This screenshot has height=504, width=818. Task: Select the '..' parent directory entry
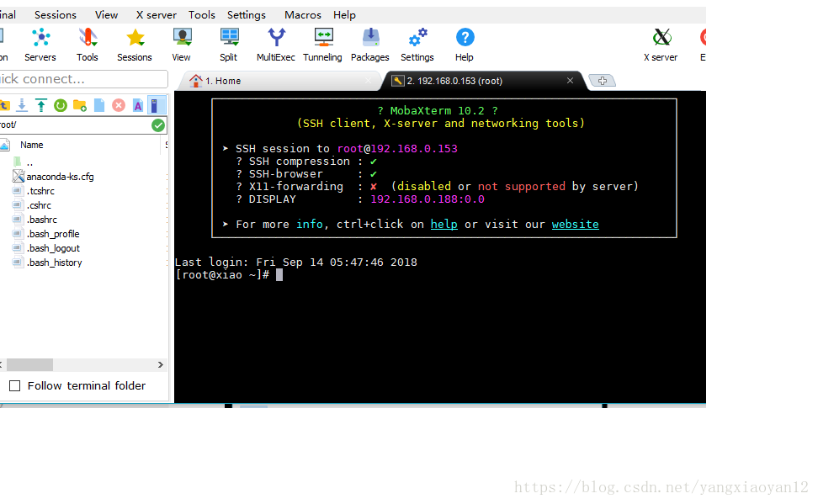pyautogui.click(x=29, y=162)
